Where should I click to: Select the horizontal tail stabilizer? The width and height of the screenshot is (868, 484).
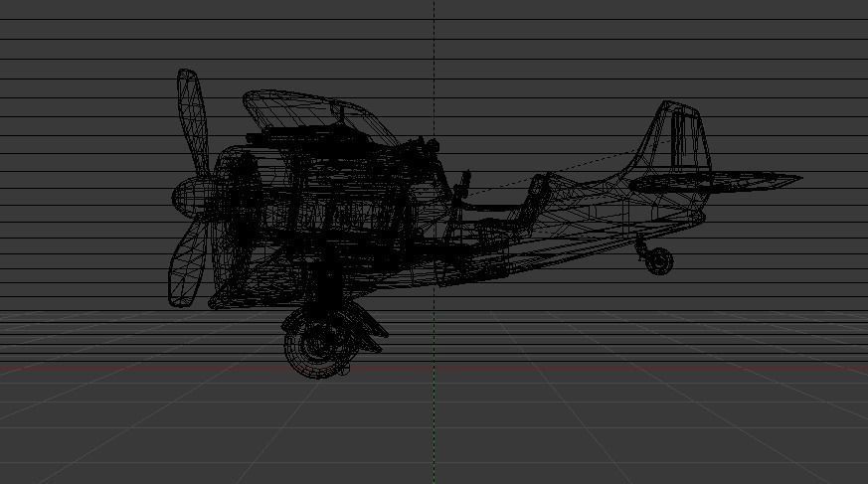[715, 182]
